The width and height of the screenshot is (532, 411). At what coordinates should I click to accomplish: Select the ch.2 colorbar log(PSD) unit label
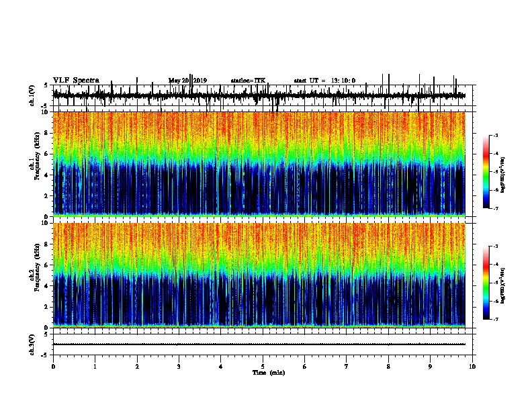click(x=503, y=286)
